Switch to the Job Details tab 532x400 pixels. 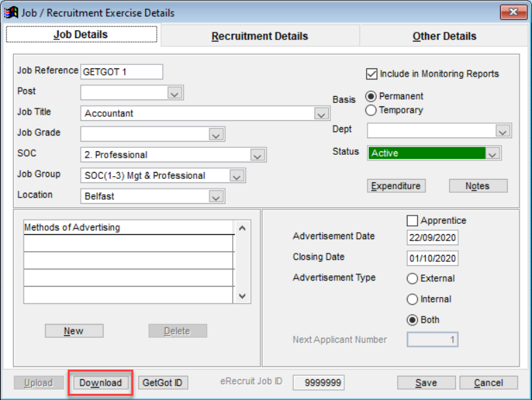81,35
